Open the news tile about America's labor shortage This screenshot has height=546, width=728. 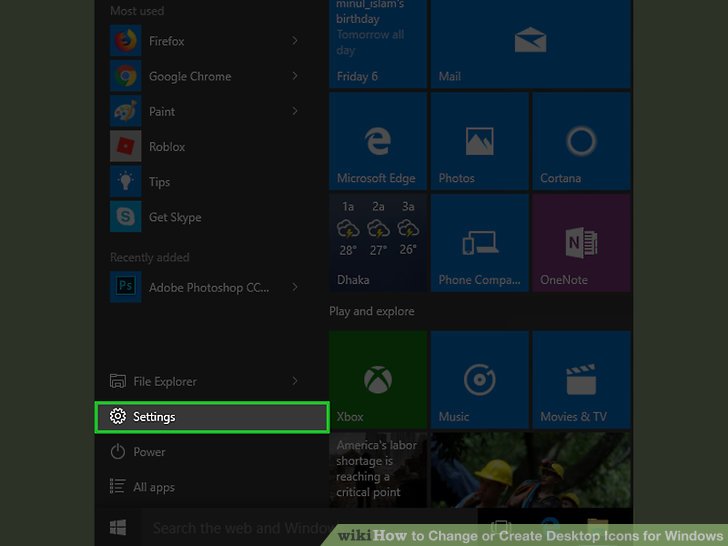pyautogui.click(x=378, y=470)
